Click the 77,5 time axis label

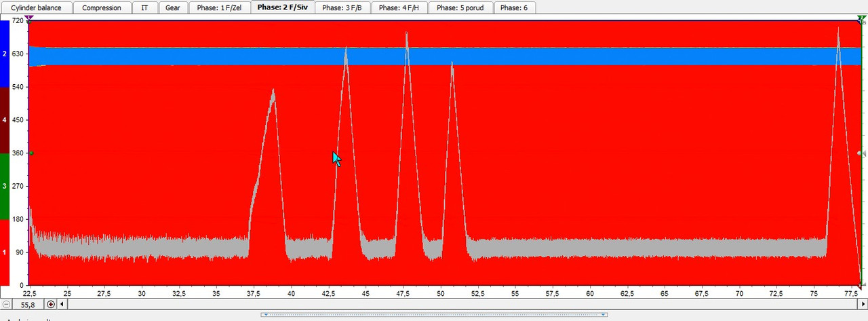(851, 293)
